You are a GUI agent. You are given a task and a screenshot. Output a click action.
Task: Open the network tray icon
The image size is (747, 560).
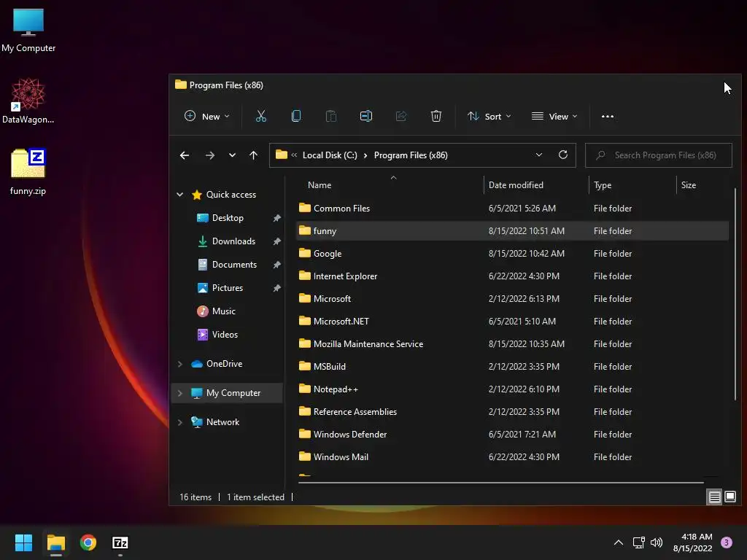click(x=638, y=542)
